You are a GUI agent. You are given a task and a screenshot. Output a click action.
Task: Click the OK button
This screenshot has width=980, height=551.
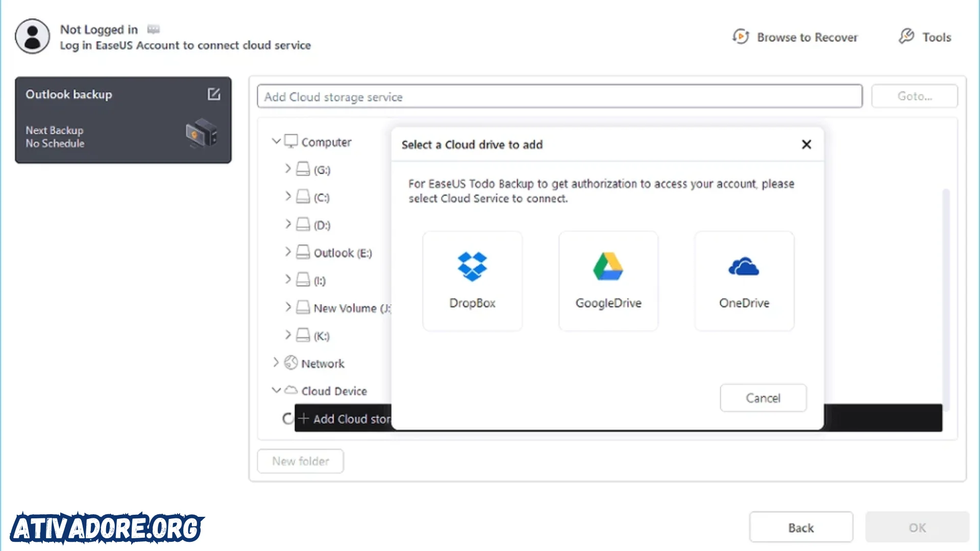917,528
